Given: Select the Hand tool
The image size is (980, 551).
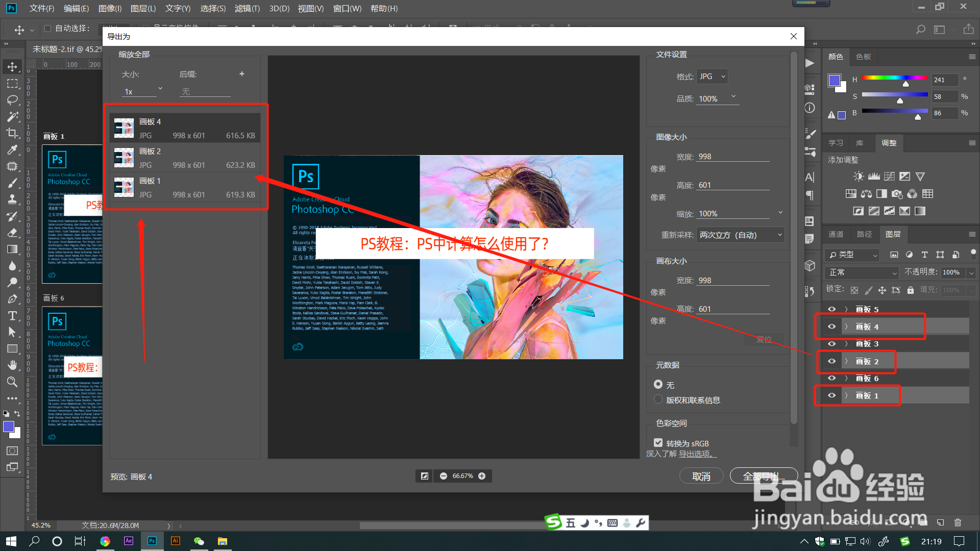Looking at the screenshot, I should coord(12,365).
